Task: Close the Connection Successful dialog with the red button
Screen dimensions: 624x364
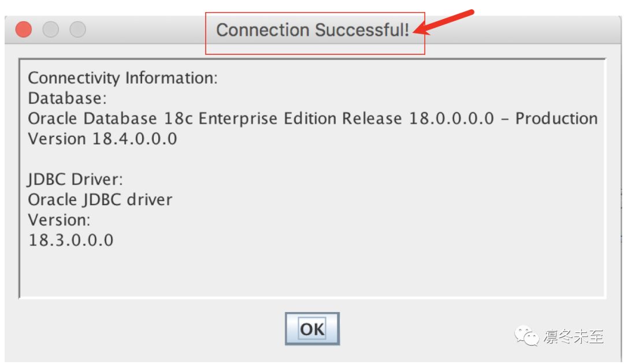Action: click(x=24, y=29)
